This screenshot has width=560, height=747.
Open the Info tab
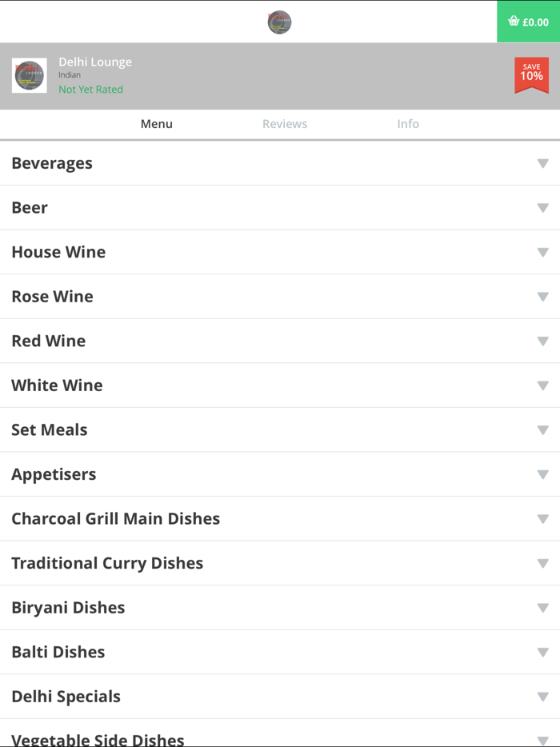408,124
